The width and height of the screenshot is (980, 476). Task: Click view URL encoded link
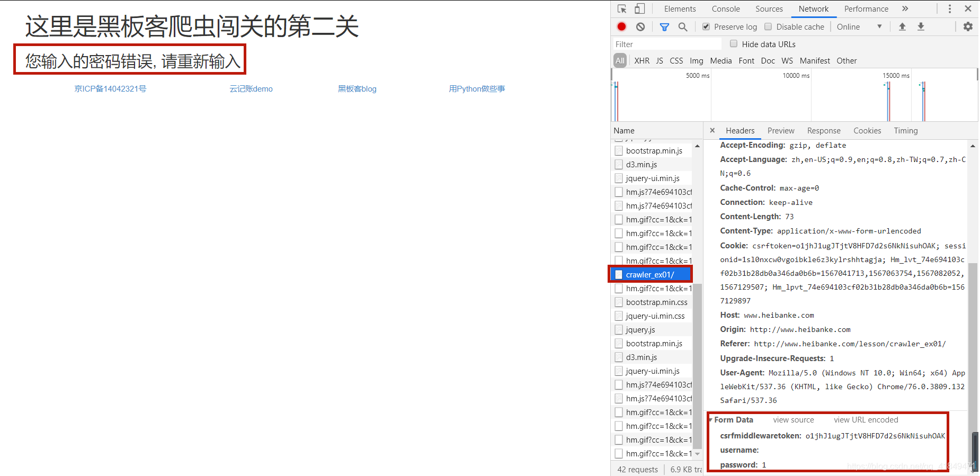(x=866, y=420)
